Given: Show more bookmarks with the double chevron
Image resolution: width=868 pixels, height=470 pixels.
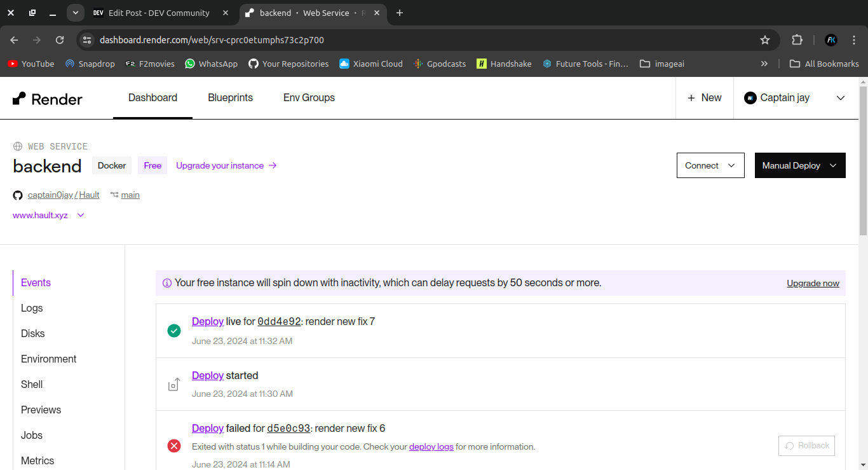Looking at the screenshot, I should (764, 64).
